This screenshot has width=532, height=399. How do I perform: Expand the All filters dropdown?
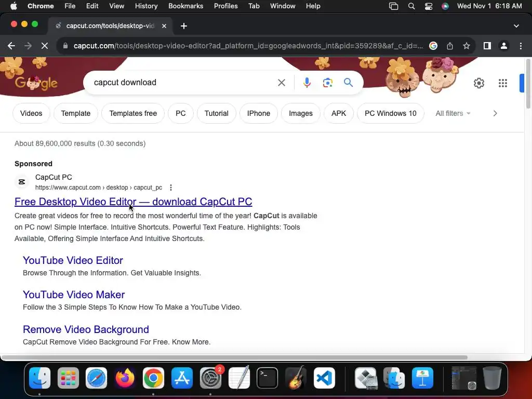(x=453, y=113)
